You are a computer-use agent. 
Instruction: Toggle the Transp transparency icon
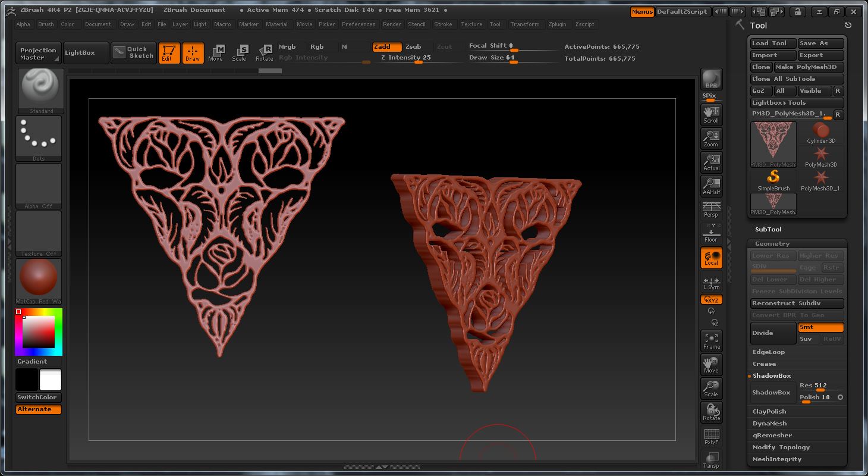[x=711, y=459]
